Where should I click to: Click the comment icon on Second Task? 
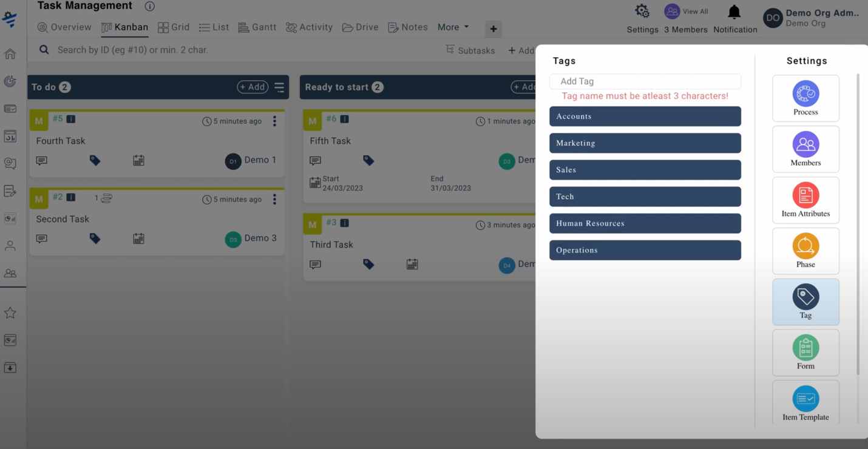coord(41,239)
